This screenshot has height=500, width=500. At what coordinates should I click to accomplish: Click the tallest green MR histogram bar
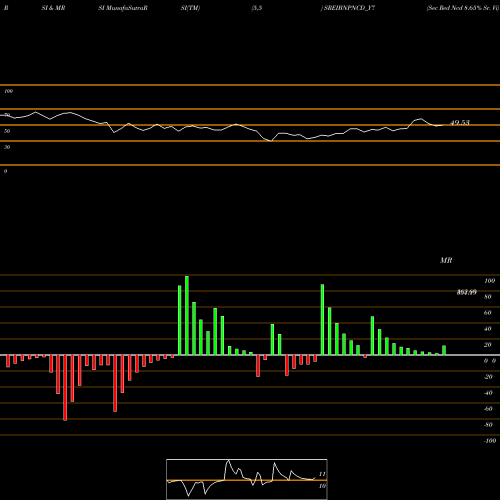click(x=187, y=315)
